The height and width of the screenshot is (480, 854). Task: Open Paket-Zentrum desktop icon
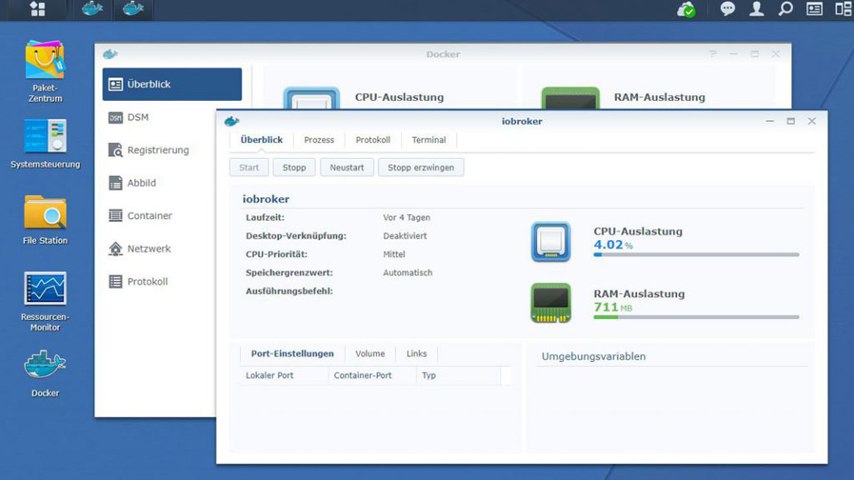click(45, 71)
